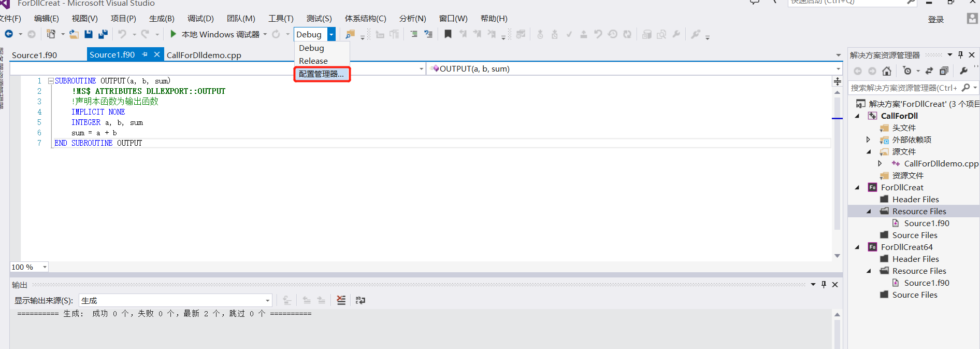Choose Release in the configuration dropdown
980x349 pixels.
(x=313, y=61)
